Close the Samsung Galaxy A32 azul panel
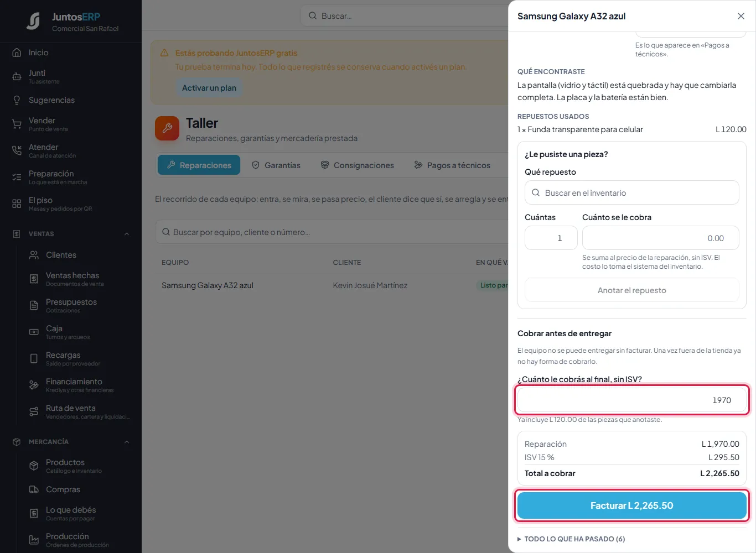The height and width of the screenshot is (553, 756). pyautogui.click(x=741, y=16)
